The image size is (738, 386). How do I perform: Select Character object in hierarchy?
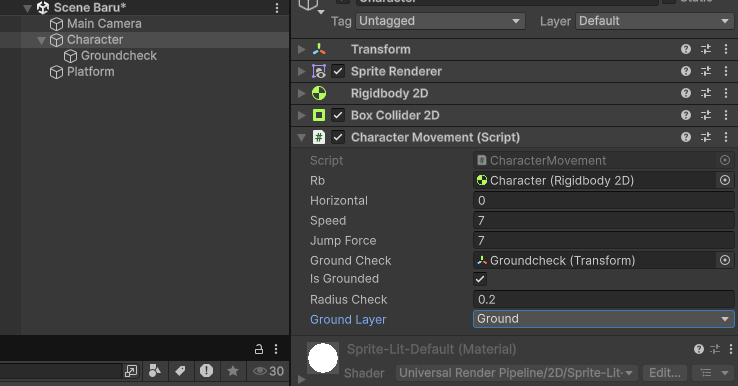coord(95,40)
